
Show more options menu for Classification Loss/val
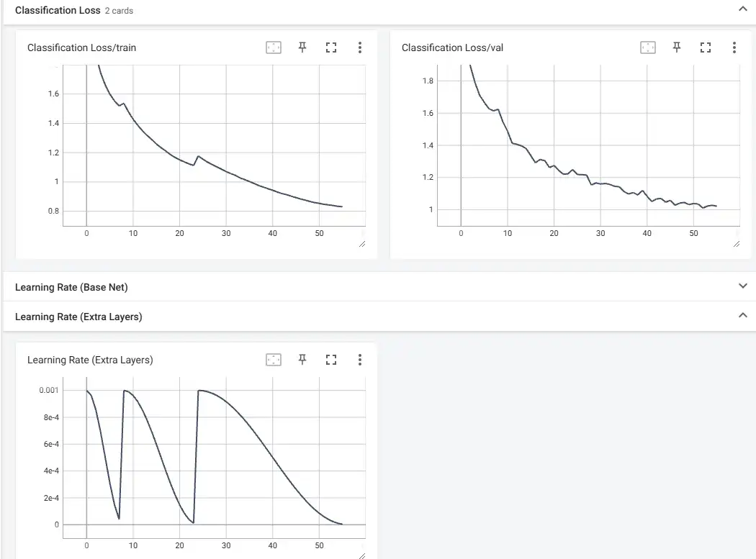[x=734, y=47]
